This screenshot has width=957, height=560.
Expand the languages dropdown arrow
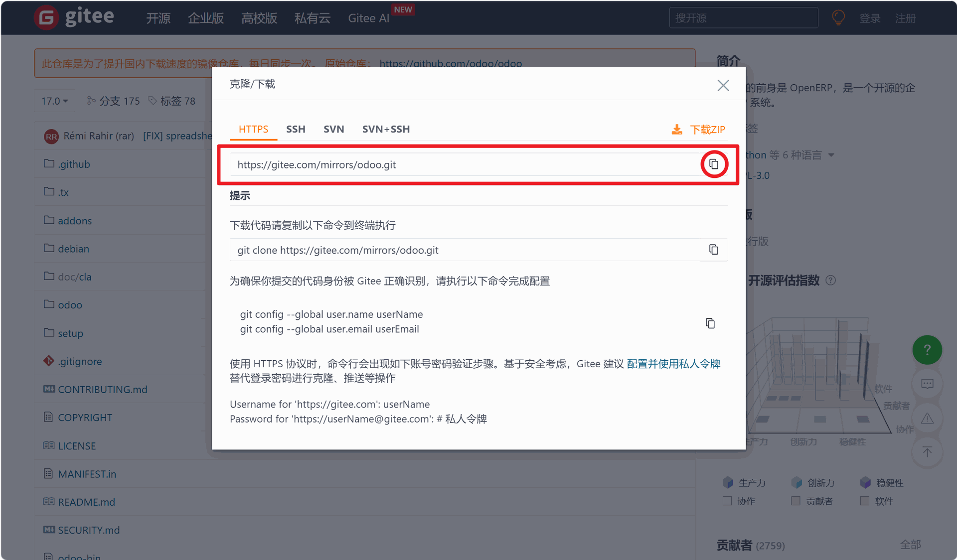coord(831,155)
